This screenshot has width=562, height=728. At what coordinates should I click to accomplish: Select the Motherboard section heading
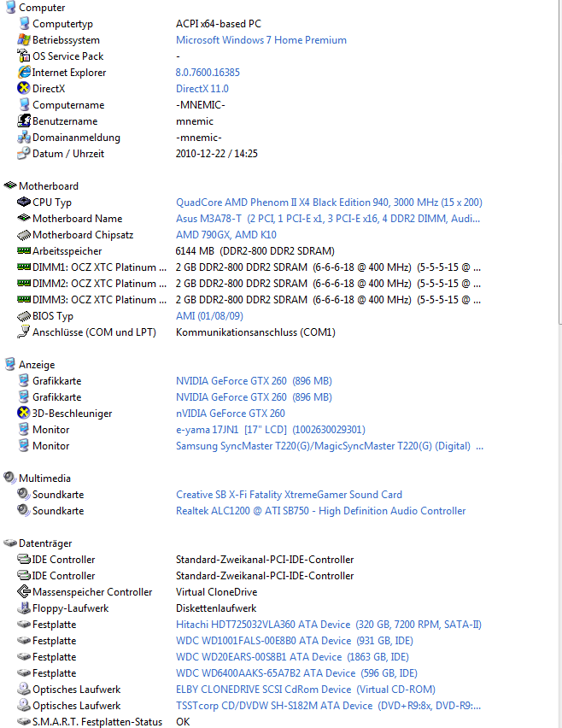pos(49,186)
